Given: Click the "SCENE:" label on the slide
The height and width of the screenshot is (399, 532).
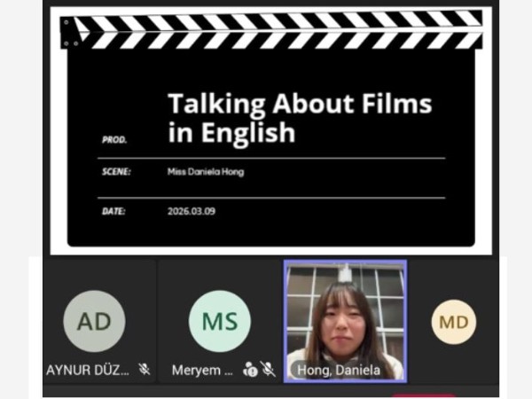Looking at the screenshot, I should [x=116, y=172].
